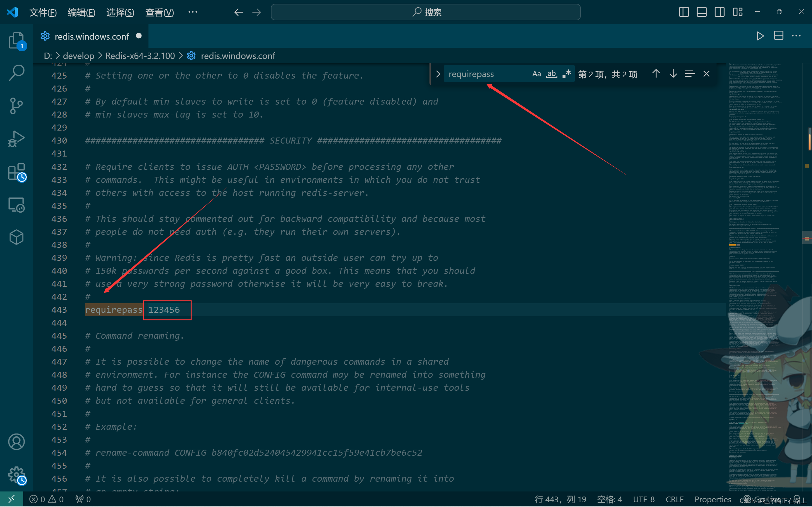The height and width of the screenshot is (507, 812).
Task: Toggle Use Regular Expression in the find widget
Action: (x=566, y=74)
